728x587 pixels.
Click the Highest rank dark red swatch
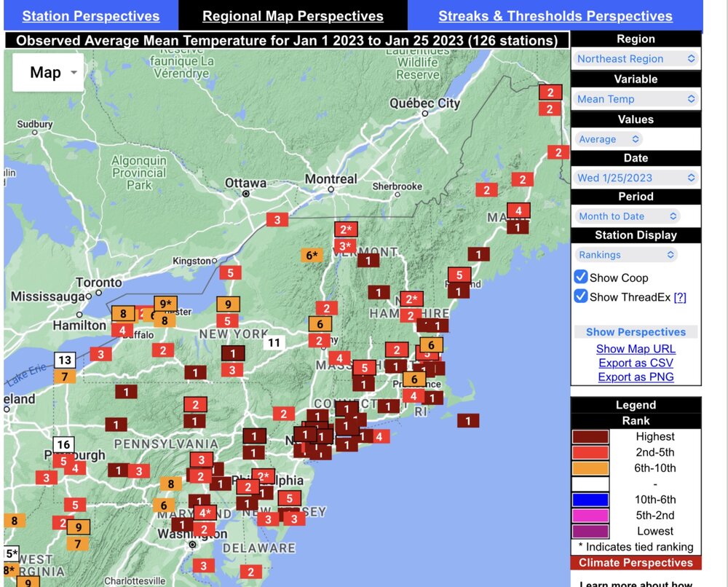[x=590, y=436]
